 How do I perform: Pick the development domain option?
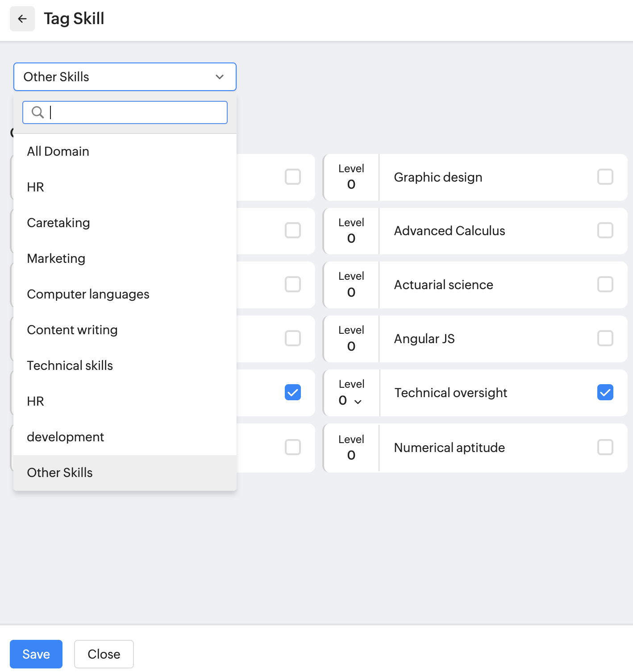[66, 437]
